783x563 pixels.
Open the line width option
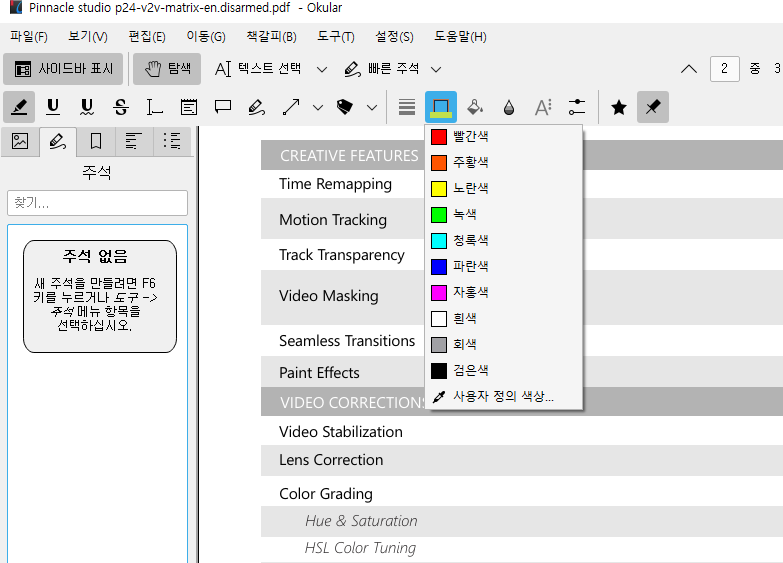[407, 107]
